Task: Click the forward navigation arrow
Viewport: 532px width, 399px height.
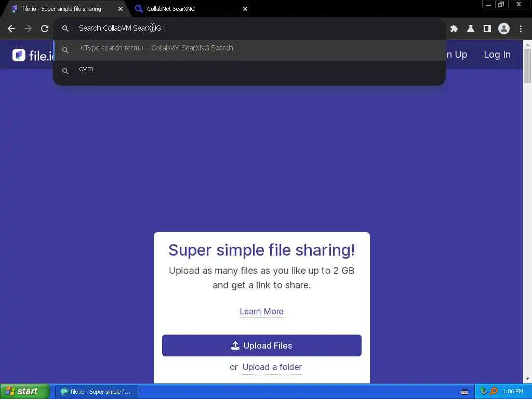Action: click(28, 29)
